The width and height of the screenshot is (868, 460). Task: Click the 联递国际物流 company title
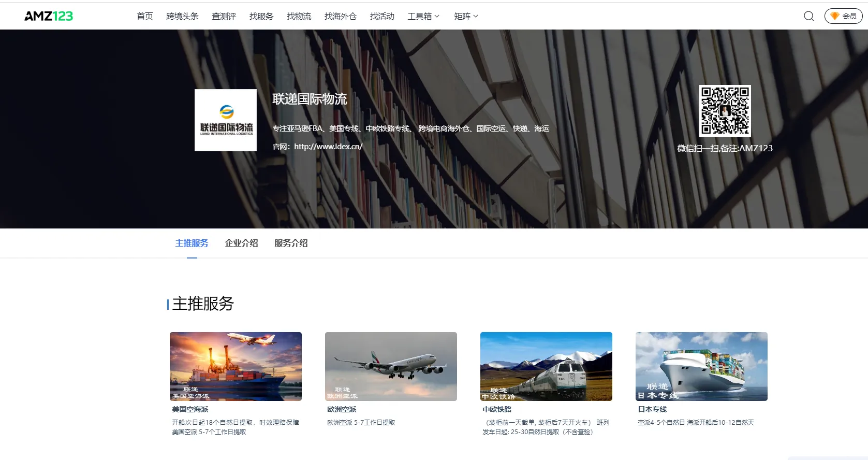[310, 99]
